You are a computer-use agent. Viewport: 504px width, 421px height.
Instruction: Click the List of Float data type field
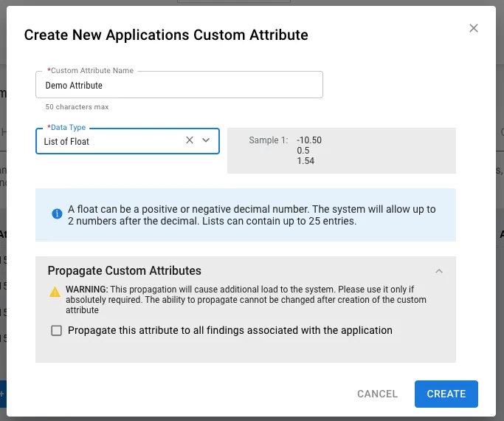(127, 141)
